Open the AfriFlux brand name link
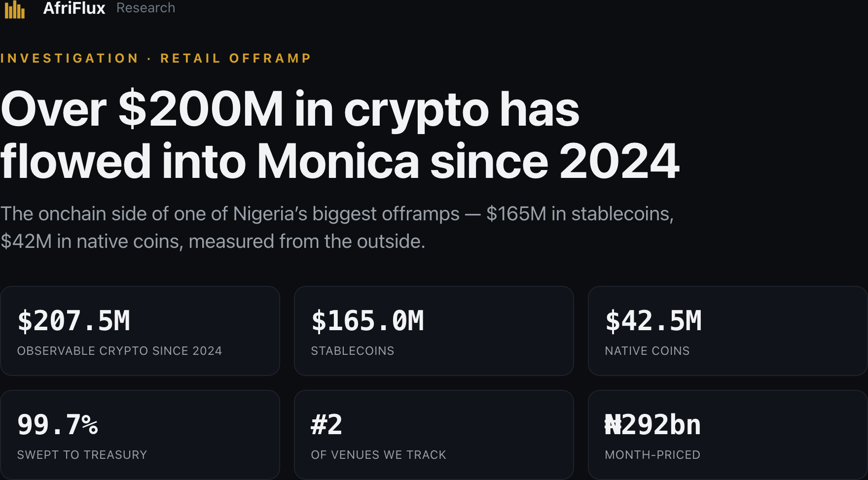868x480 pixels. coord(74,8)
